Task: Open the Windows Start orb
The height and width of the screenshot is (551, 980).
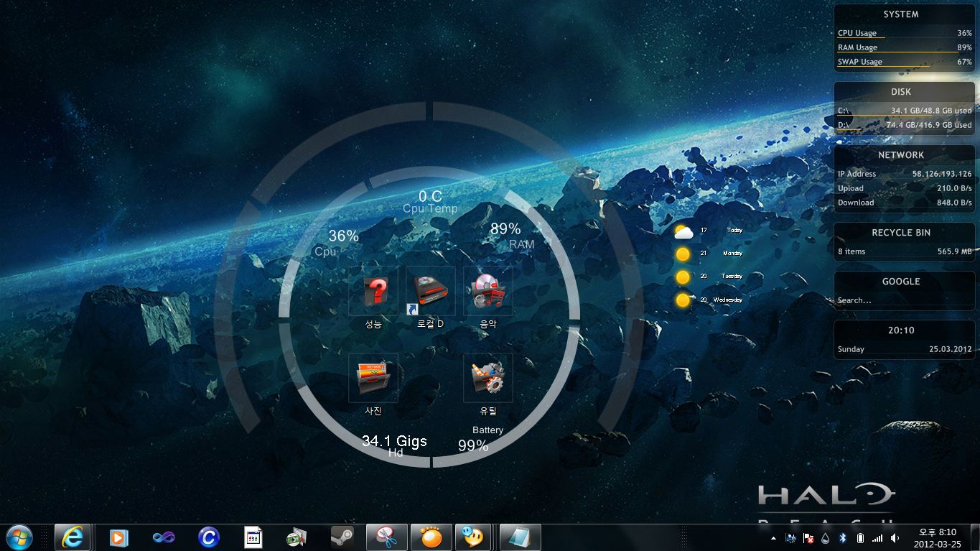Action: point(19,537)
